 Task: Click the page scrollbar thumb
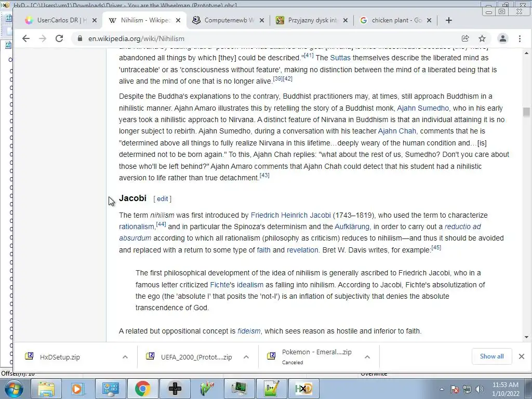(526, 112)
